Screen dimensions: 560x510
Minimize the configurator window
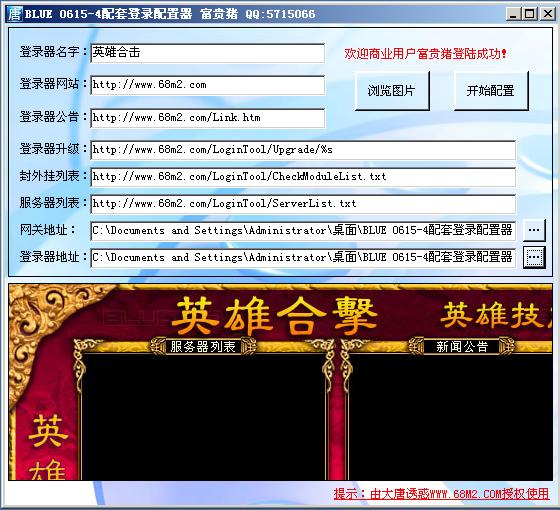click(513, 14)
